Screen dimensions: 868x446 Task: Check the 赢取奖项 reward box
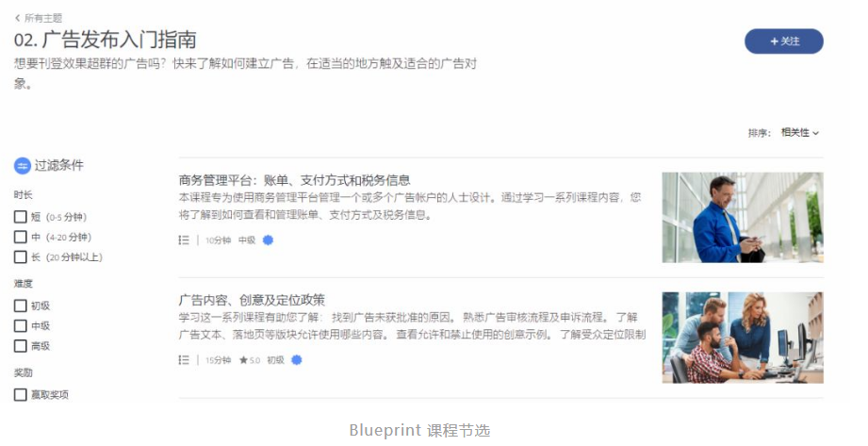(21, 394)
